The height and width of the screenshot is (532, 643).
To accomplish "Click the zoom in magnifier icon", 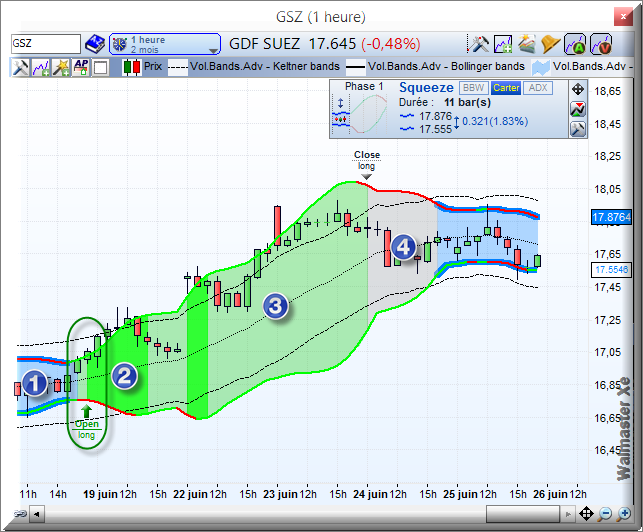I will pyautogui.click(x=624, y=513).
